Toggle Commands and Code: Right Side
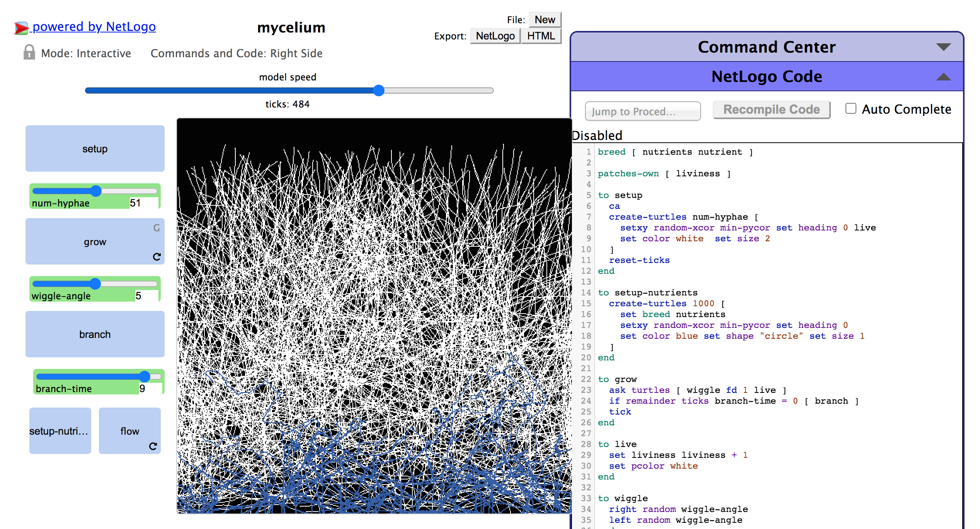980x529 pixels. point(236,53)
